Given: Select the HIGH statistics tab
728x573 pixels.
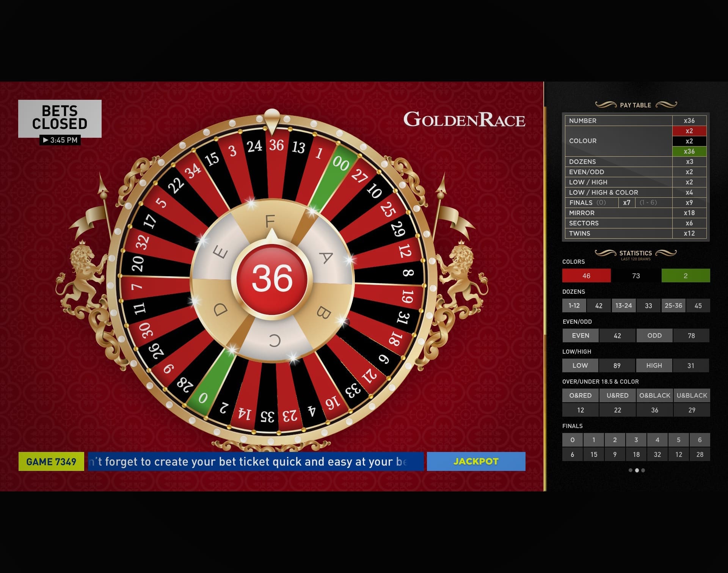Looking at the screenshot, I should (x=654, y=365).
